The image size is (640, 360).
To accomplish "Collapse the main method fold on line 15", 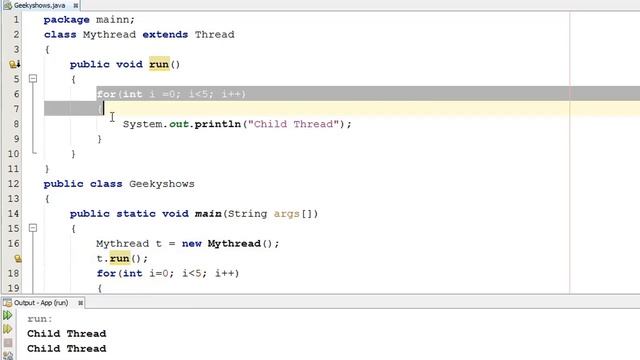I will (33, 228).
